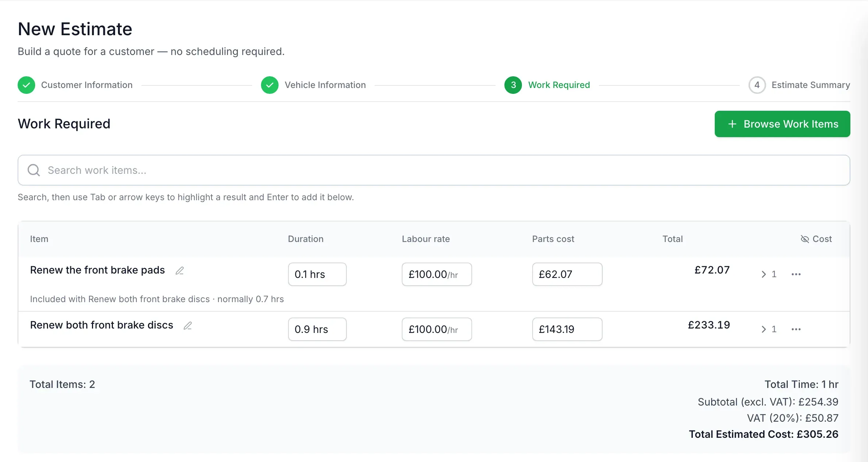
Task: Click Renew the front brake pads text
Action: coord(98,270)
